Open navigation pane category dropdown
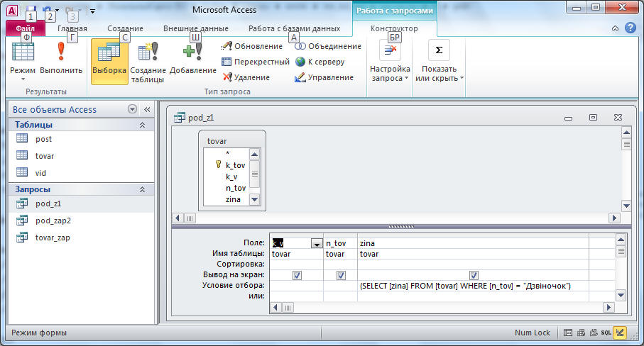 point(132,109)
